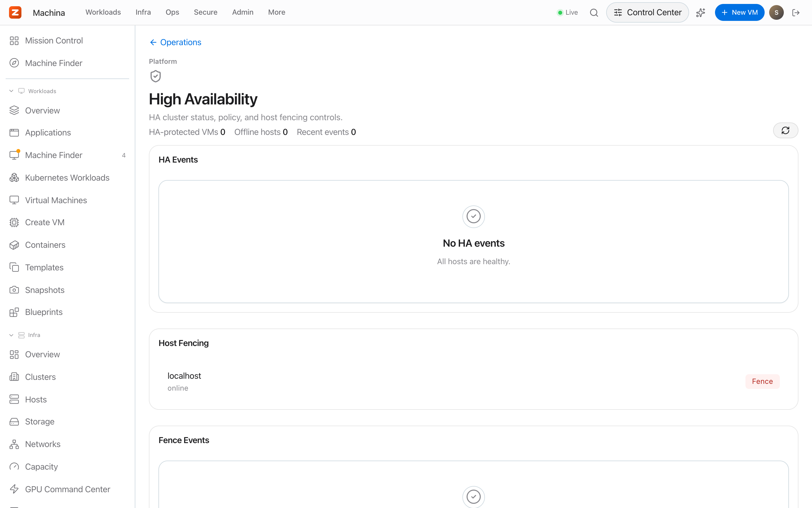The height and width of the screenshot is (508, 812).
Task: Go back to Operations link
Action: (x=175, y=42)
